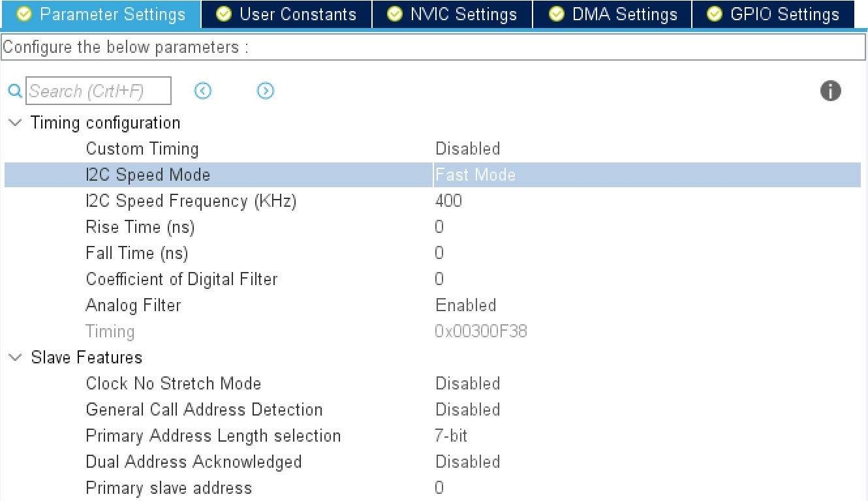Switch to the NVIC Settings tab
The width and height of the screenshot is (868, 501).
[452, 14]
